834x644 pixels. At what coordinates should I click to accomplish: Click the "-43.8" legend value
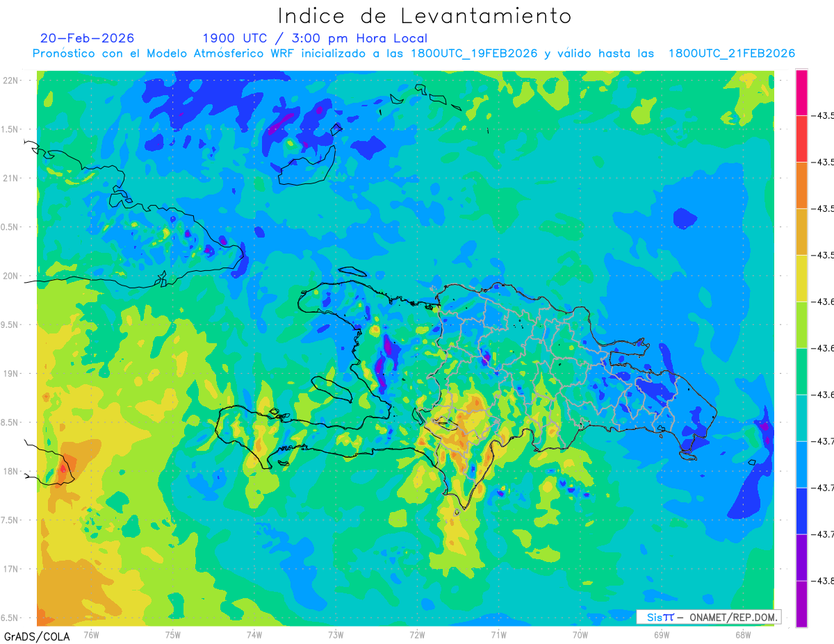click(x=823, y=581)
